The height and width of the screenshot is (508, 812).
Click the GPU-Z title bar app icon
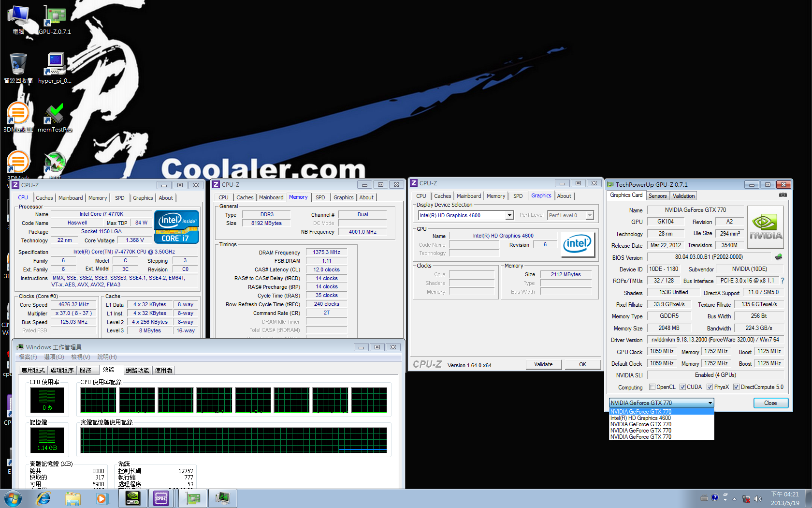point(610,184)
